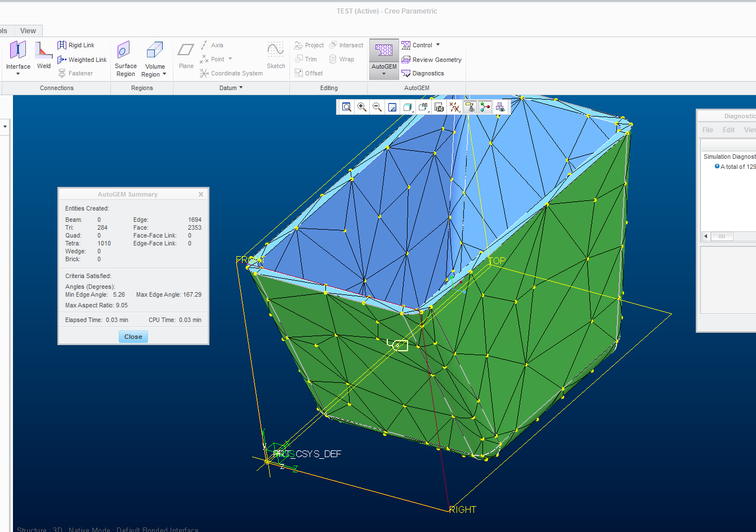
Task: Open the datum display filters dropdown
Action: tap(454, 107)
